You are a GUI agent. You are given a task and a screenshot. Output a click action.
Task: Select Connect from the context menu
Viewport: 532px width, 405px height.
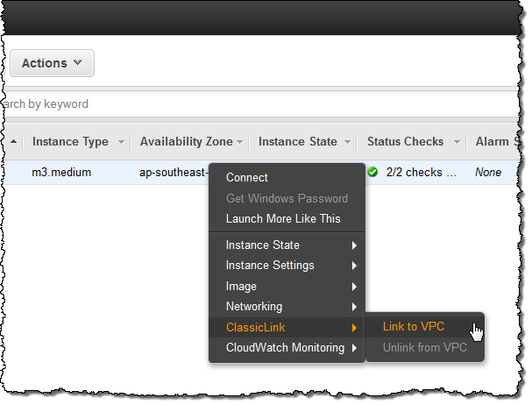tap(247, 177)
